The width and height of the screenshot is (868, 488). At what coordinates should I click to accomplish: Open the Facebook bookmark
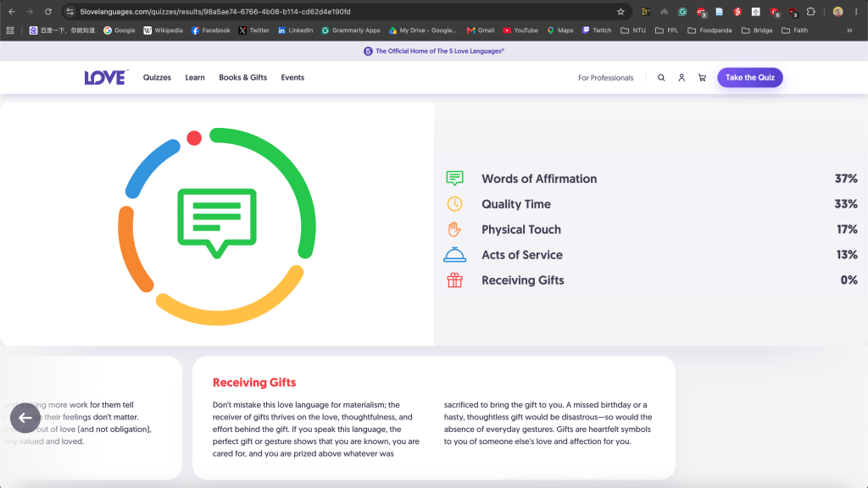[210, 30]
